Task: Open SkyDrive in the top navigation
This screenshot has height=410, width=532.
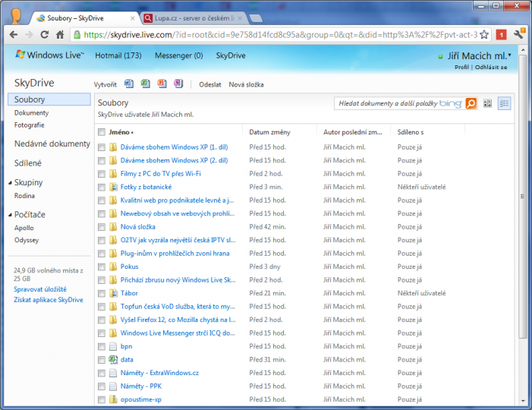Action: coord(231,55)
